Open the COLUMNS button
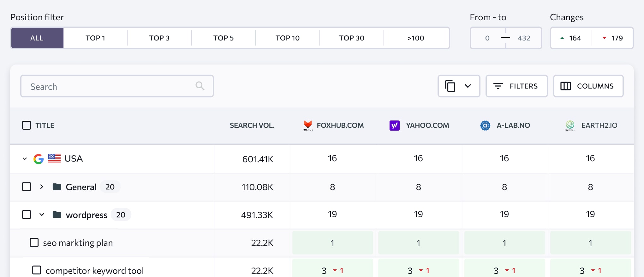This screenshot has width=644, height=277. tap(588, 86)
